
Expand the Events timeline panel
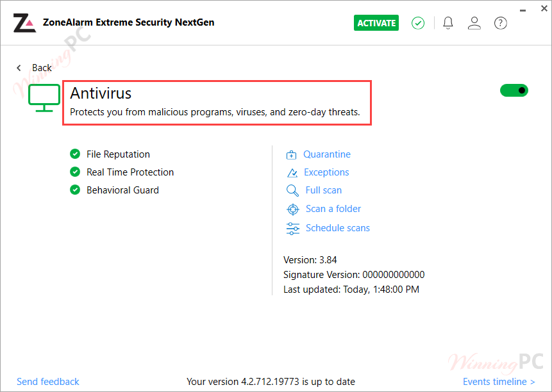pos(499,382)
